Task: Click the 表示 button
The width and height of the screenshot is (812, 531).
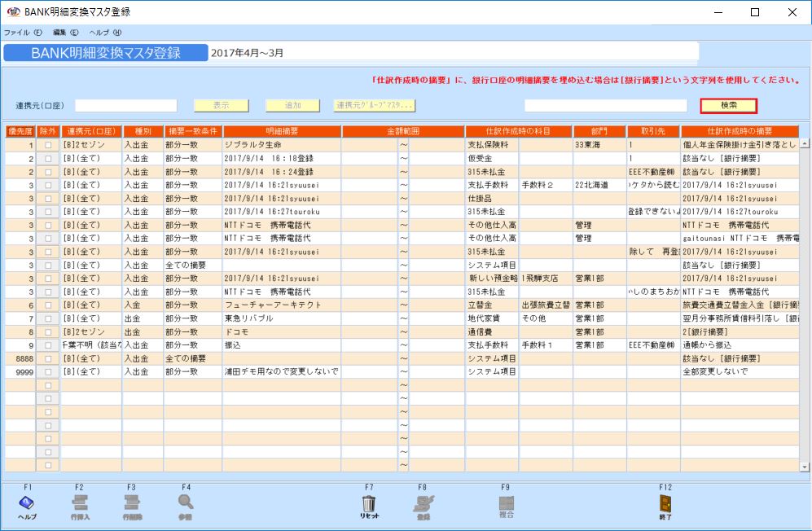Action: [x=221, y=106]
